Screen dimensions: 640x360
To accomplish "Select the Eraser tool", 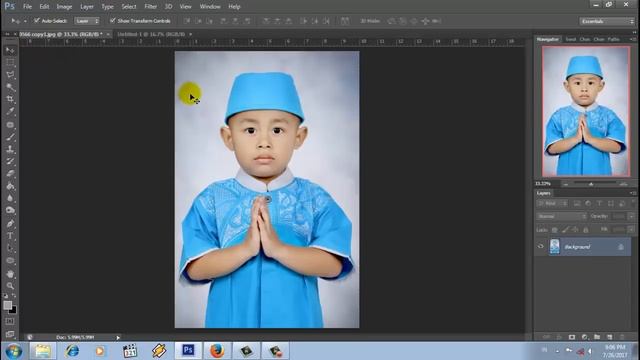I will (10, 174).
